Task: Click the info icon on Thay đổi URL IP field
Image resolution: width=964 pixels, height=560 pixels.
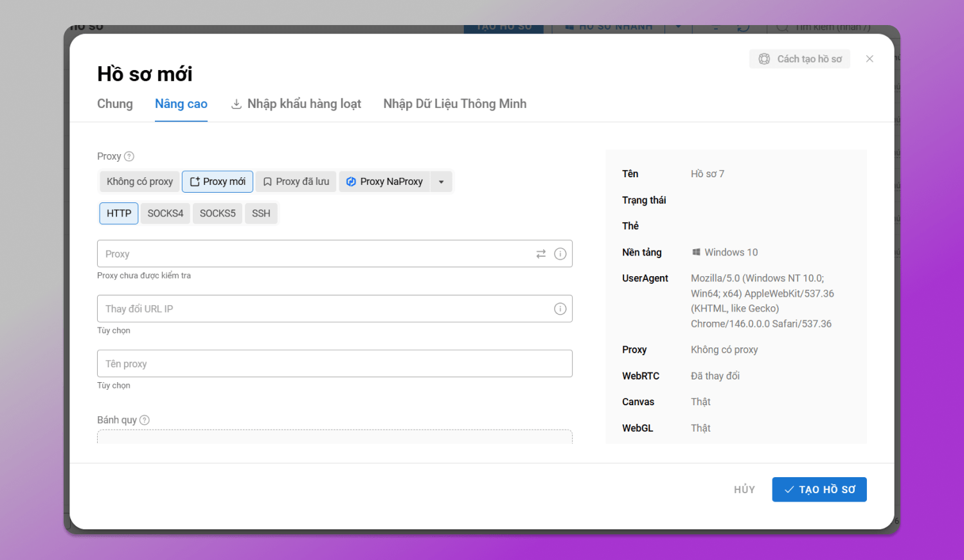Action: pyautogui.click(x=560, y=308)
